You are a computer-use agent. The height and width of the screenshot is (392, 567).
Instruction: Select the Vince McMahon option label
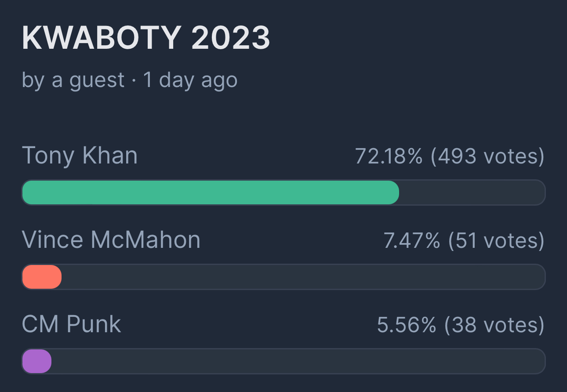coord(111,240)
